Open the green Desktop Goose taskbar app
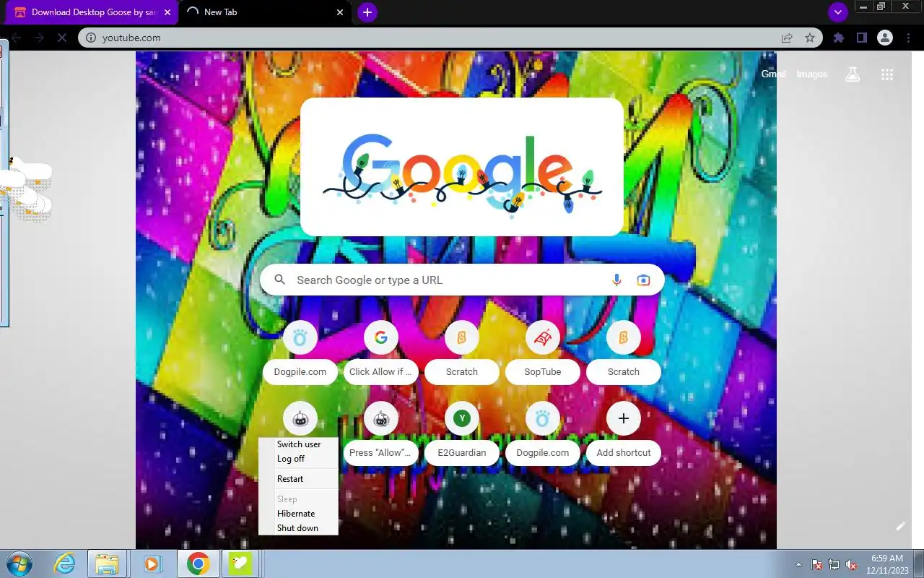924x578 pixels. pyautogui.click(x=240, y=564)
